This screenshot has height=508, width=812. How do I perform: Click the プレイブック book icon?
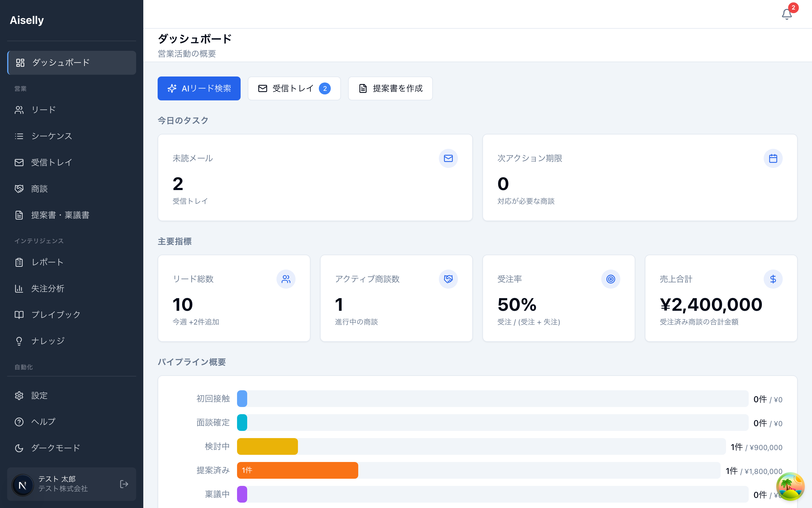point(19,315)
